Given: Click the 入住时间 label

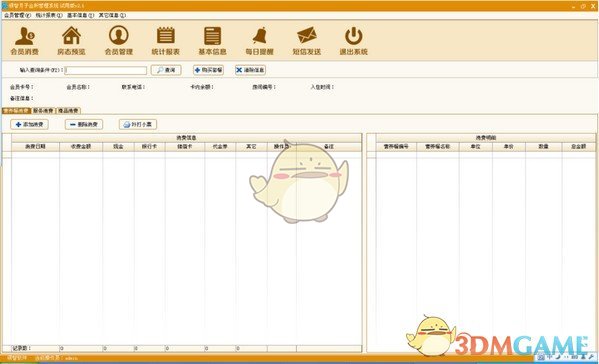Looking at the screenshot, I should pos(322,87).
